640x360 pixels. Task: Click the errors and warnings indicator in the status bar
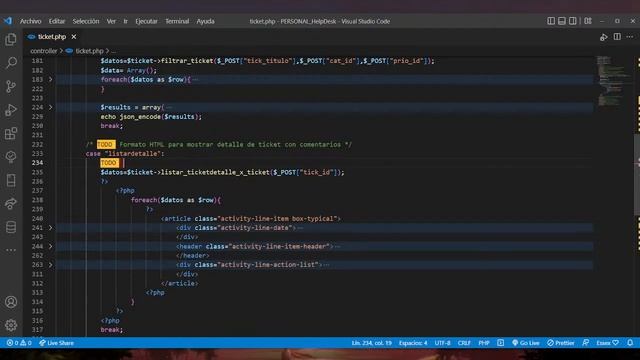19,343
